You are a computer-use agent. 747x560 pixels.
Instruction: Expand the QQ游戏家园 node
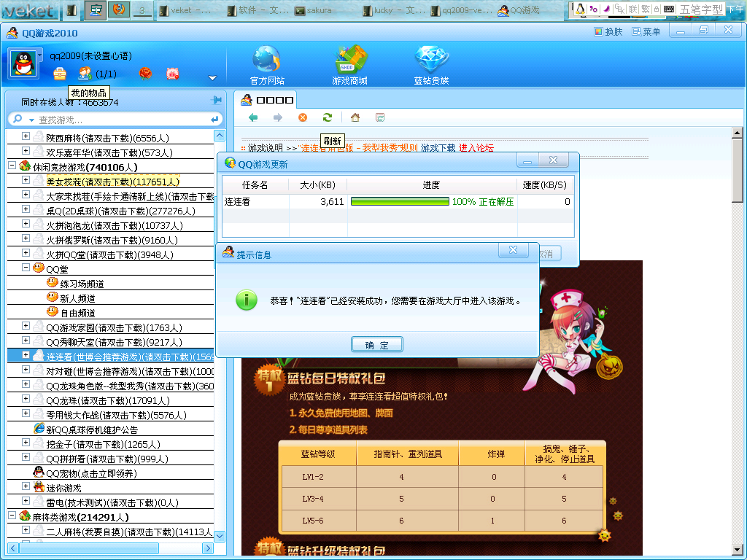(26, 326)
